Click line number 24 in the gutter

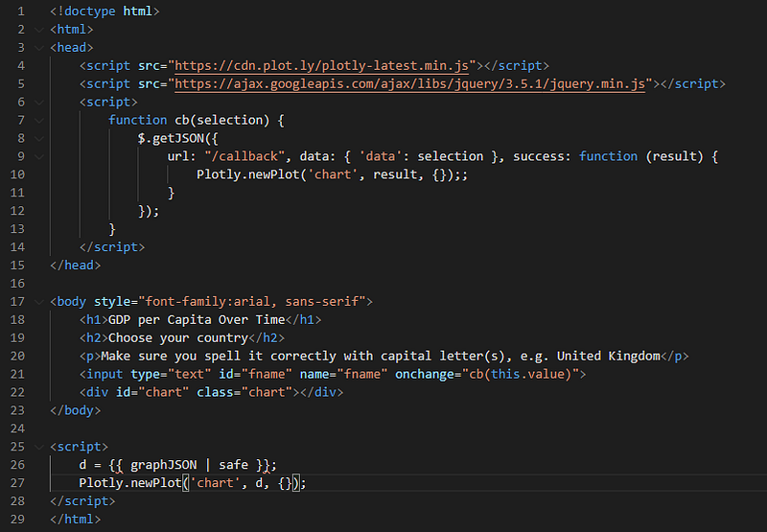(x=17, y=428)
